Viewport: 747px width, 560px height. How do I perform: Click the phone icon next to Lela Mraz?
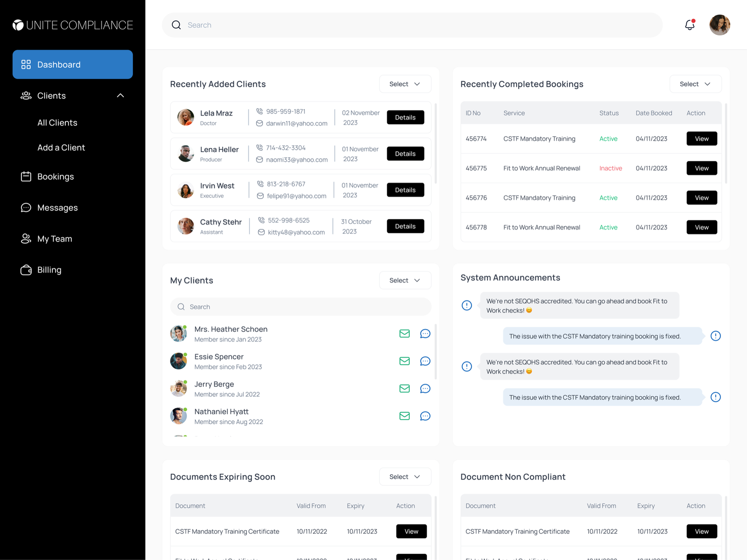(x=260, y=111)
